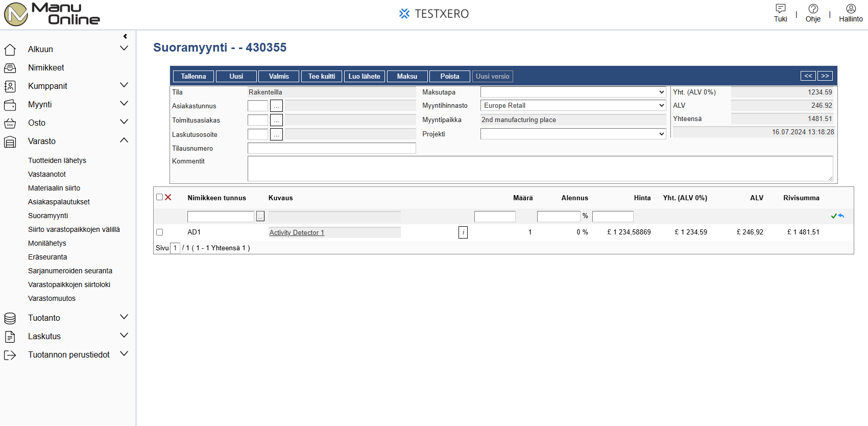Expand the Laskutus menu chevron
Viewport: 868px width, 426px height.
(x=124, y=335)
